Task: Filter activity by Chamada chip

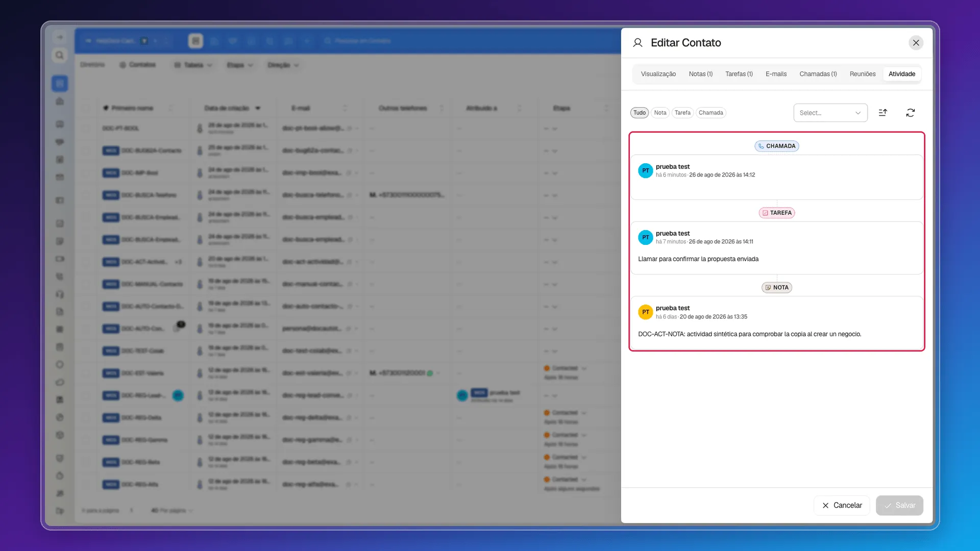Action: [x=710, y=113]
